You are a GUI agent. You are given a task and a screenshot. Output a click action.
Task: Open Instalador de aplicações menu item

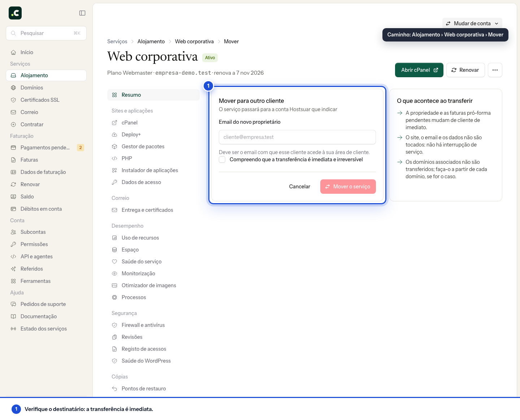[153, 170]
